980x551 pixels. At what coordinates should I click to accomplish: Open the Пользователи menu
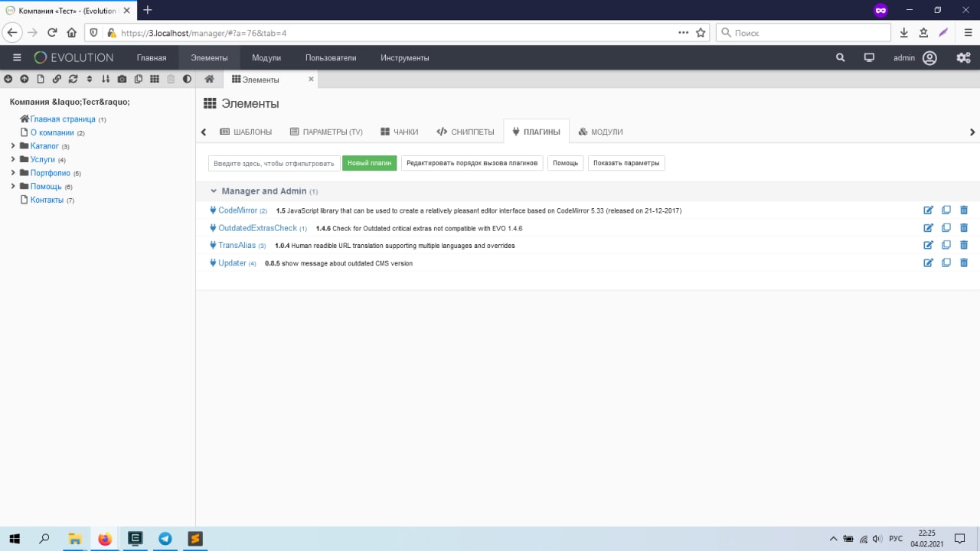pyautogui.click(x=331, y=57)
